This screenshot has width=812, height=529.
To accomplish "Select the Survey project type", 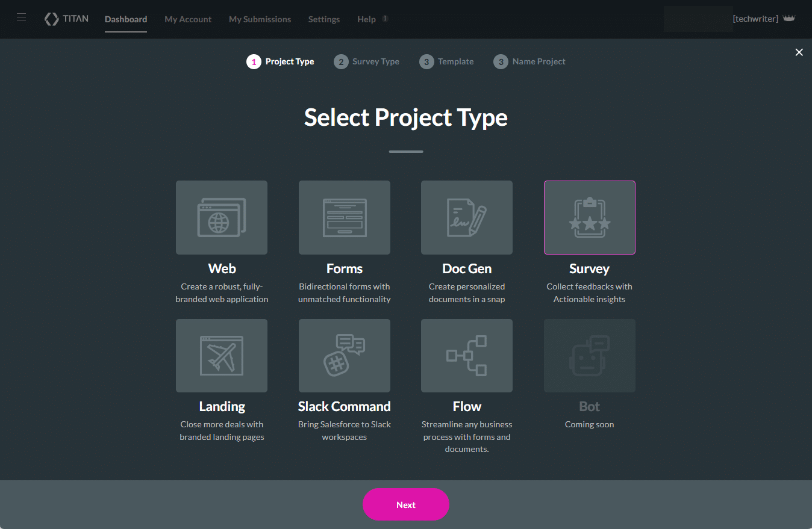I will (x=589, y=217).
